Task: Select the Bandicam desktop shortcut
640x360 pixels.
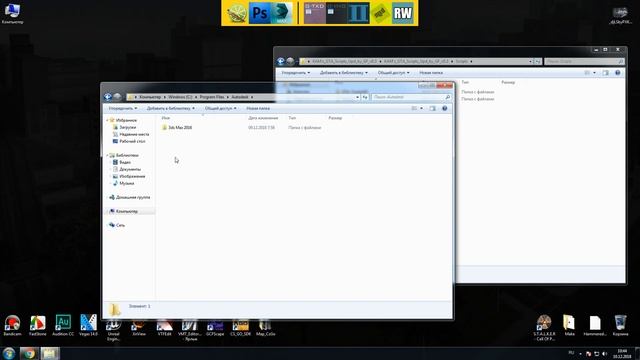Action: tap(12, 325)
